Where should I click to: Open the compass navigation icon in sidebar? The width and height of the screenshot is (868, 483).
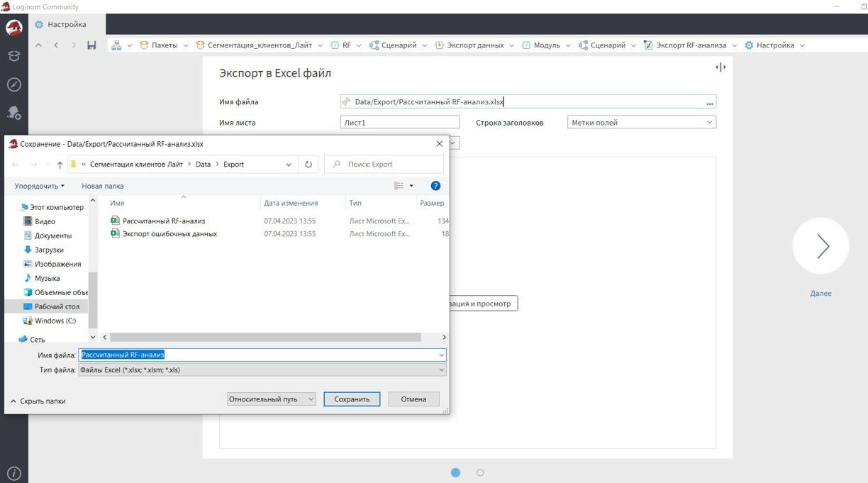[x=14, y=85]
